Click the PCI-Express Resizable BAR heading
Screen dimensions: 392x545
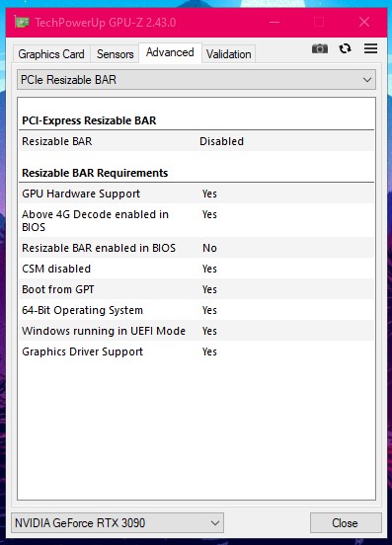89,120
